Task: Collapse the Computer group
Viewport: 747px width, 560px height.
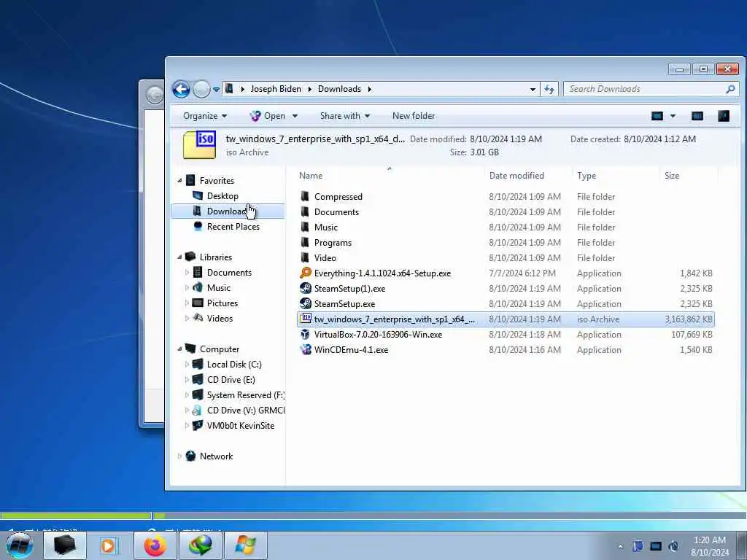Action: [179, 349]
